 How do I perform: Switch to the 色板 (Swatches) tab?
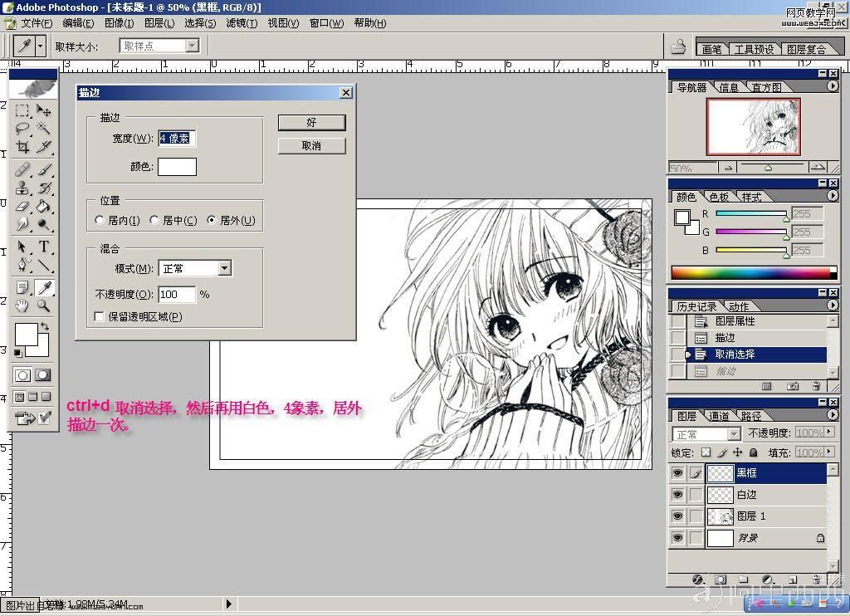point(719,197)
